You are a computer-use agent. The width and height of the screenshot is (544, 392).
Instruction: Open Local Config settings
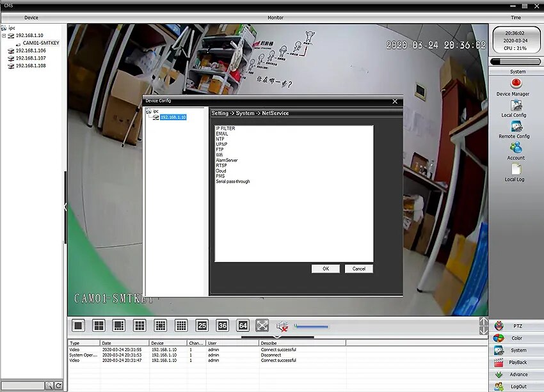516,106
